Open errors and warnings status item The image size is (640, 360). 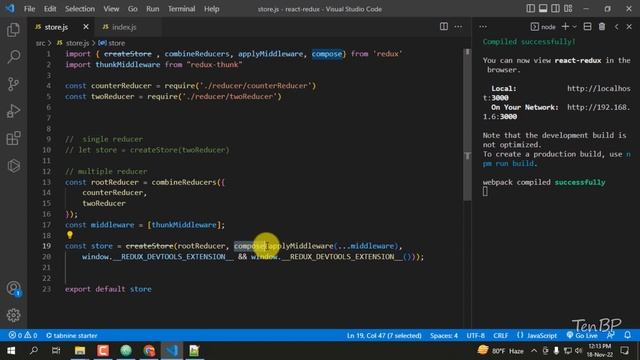[x=23, y=335]
